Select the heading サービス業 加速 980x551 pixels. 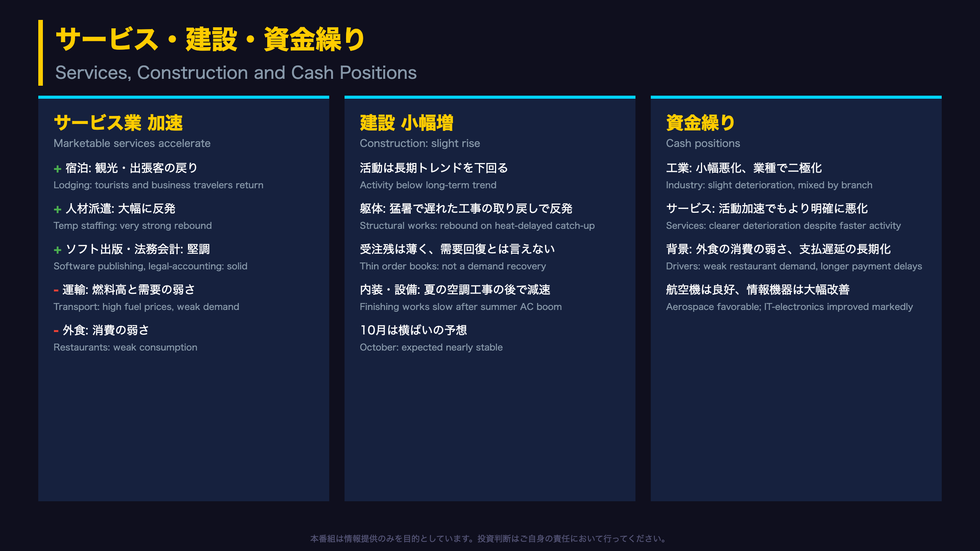click(118, 123)
